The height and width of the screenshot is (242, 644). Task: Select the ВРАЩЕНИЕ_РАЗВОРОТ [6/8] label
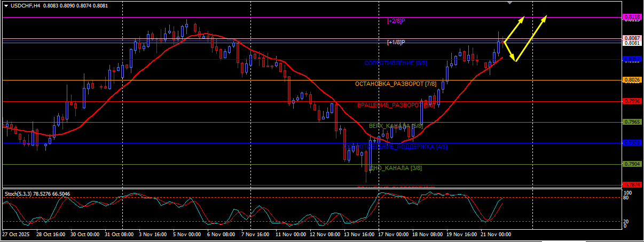[396, 105]
